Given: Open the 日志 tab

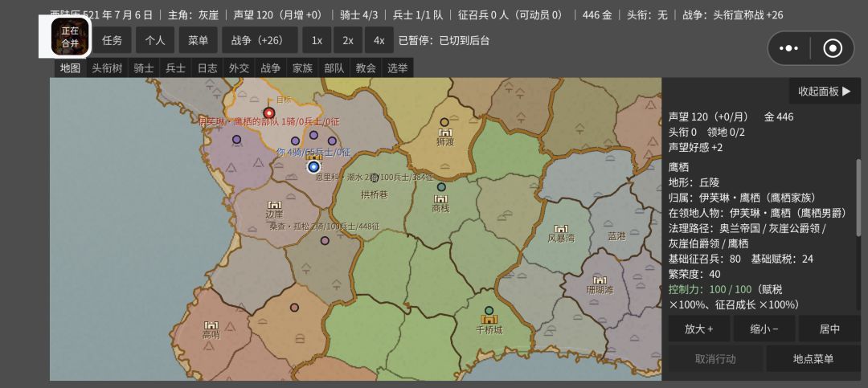Looking at the screenshot, I should [x=207, y=68].
